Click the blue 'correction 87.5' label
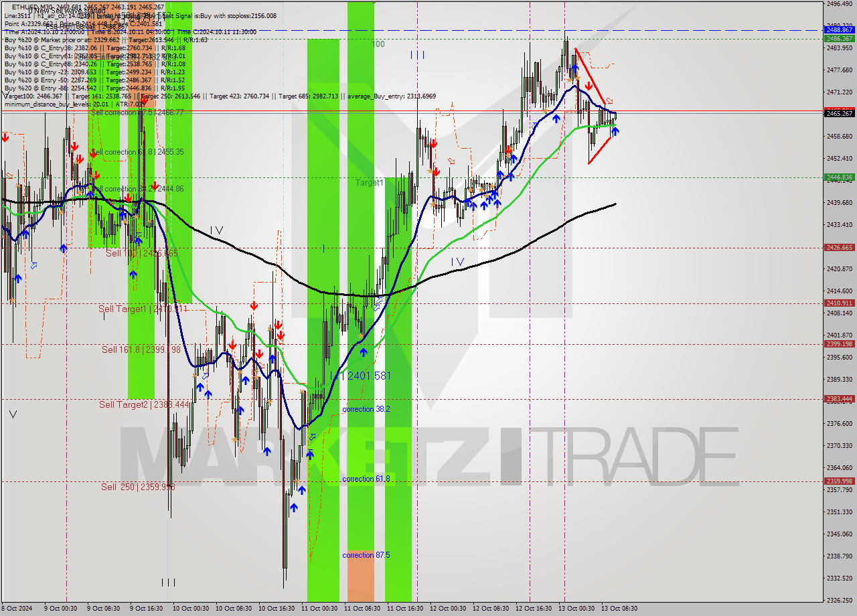 [366, 555]
